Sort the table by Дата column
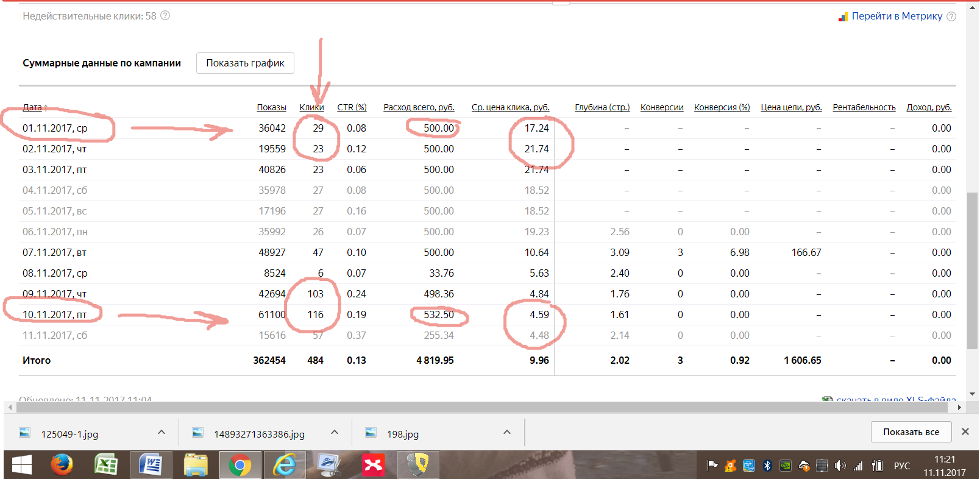980x479 pixels. [32, 107]
